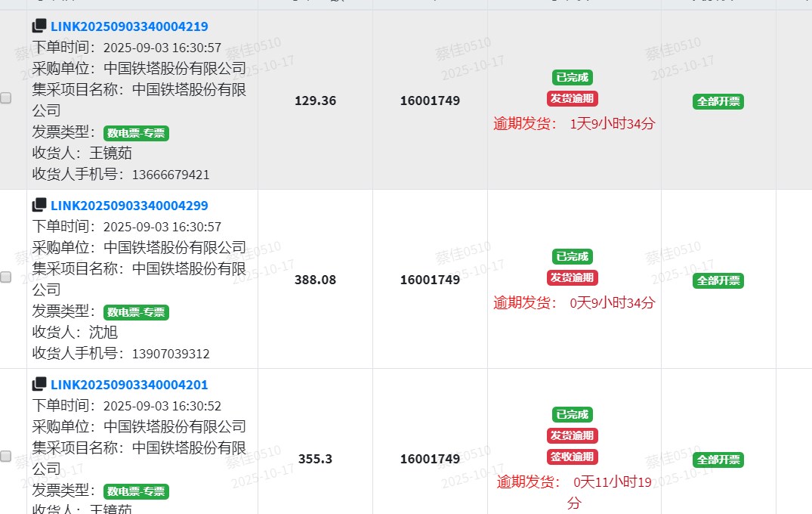Check the checkbox for the 355.3 order row

pyautogui.click(x=6, y=457)
